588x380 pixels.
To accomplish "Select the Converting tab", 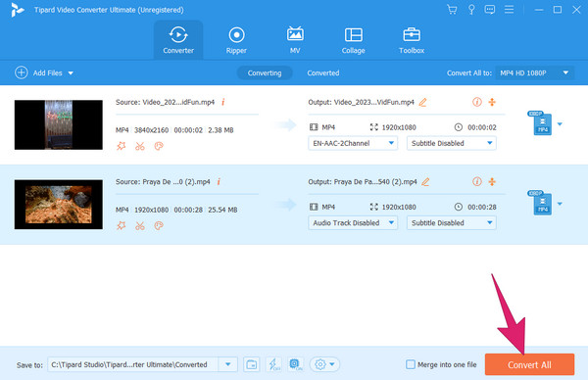I will (x=265, y=72).
